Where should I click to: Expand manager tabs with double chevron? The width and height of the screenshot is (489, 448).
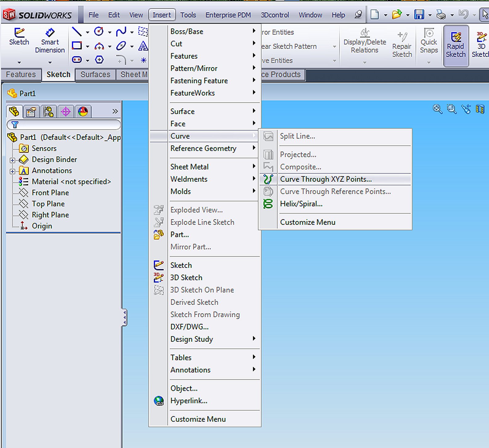(115, 111)
